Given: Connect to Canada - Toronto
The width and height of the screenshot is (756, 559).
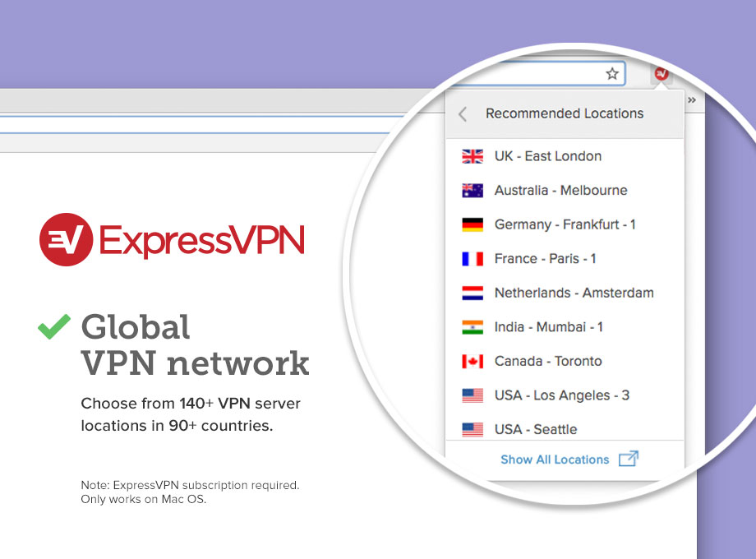Looking at the screenshot, I should [565, 361].
